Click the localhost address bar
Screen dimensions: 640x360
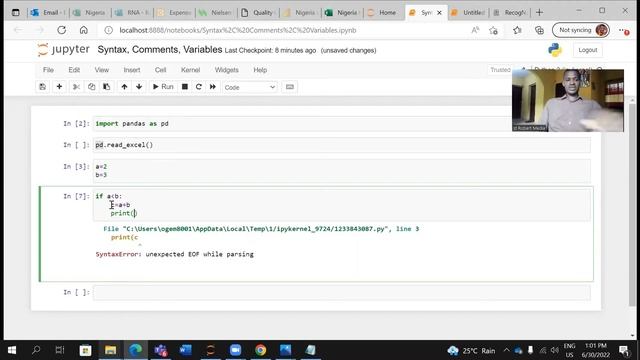pyautogui.click(x=238, y=30)
